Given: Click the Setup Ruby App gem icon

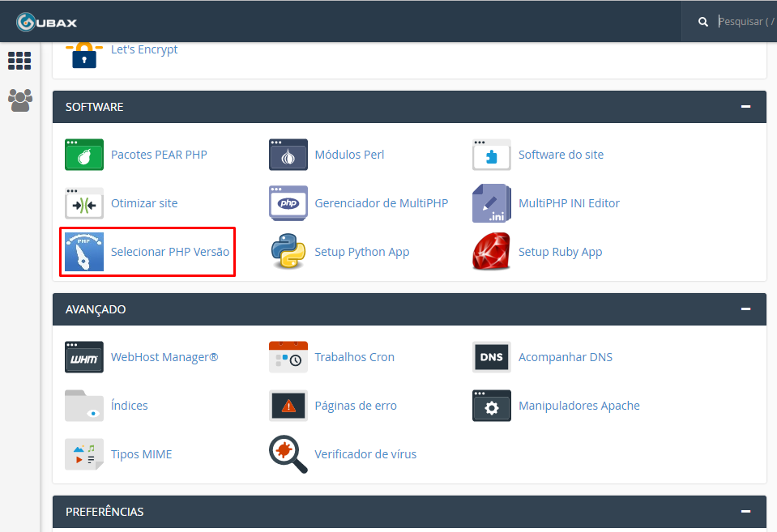Looking at the screenshot, I should coord(492,252).
